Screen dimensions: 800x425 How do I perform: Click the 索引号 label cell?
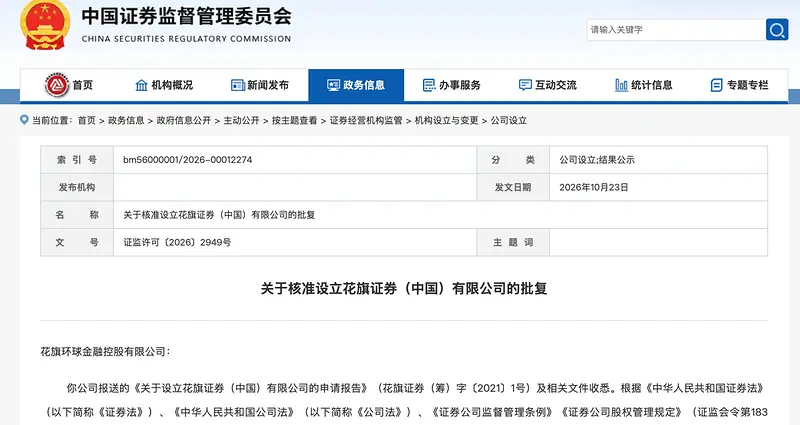77,160
